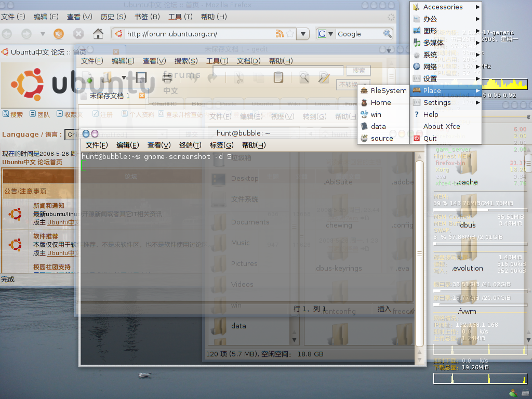This screenshot has height=399, width=532.
Task: Expand the Accessories submenu
Action: click(x=446, y=7)
